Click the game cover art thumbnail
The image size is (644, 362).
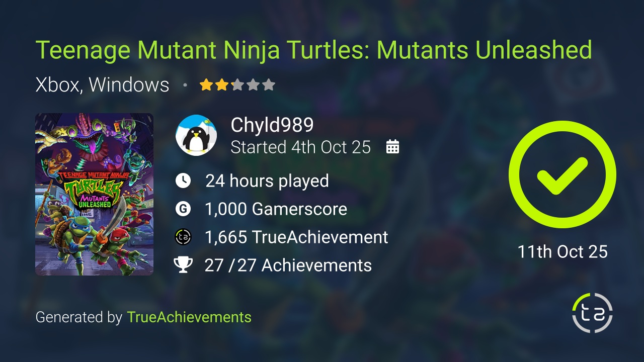[94, 194]
